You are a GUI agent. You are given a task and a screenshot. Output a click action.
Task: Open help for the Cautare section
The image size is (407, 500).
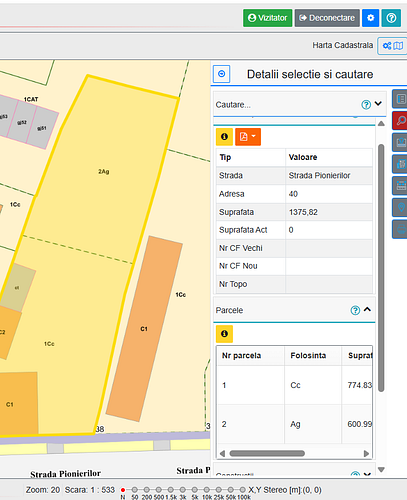pos(366,105)
